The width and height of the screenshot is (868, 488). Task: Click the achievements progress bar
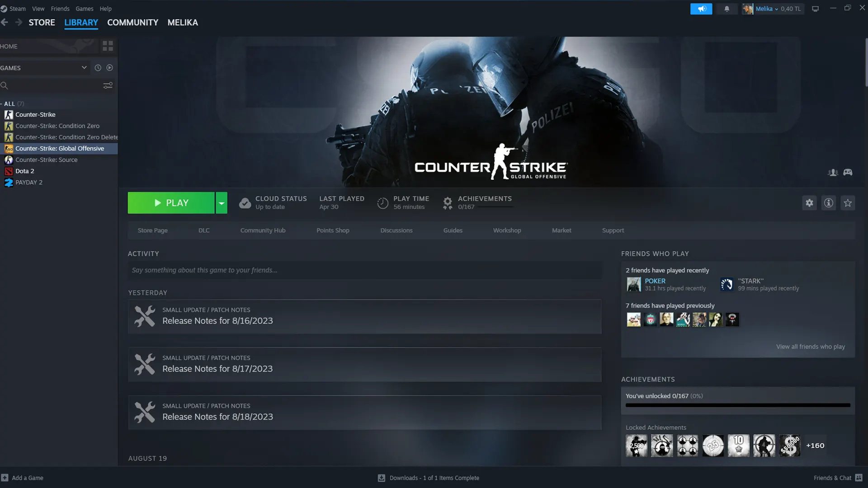(x=737, y=405)
